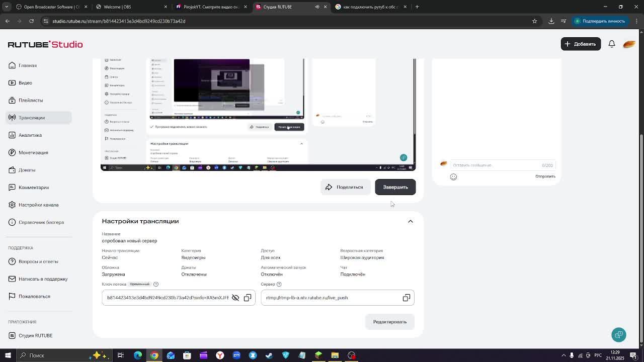Open a new browser tab
Viewport: 644px width, 362px height.
pyautogui.click(x=417, y=7)
